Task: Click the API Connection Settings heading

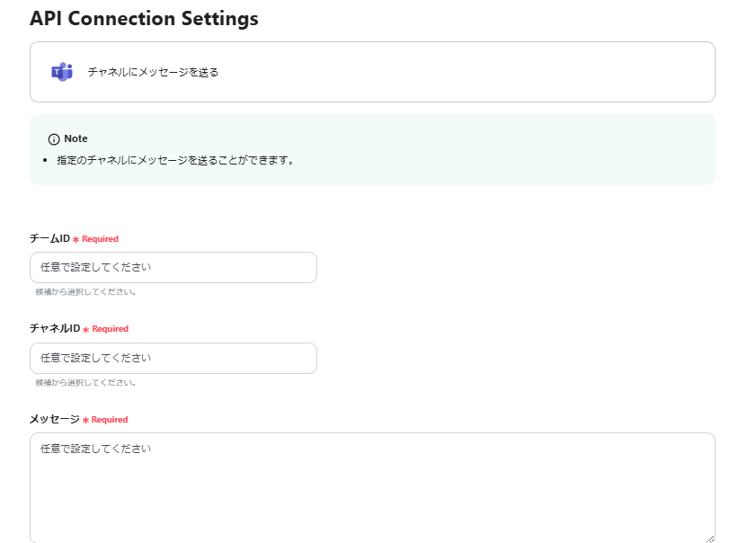Action: coord(144,18)
